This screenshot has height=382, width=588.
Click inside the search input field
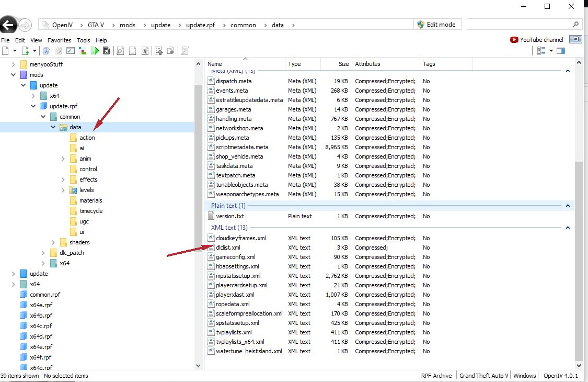coord(517,25)
